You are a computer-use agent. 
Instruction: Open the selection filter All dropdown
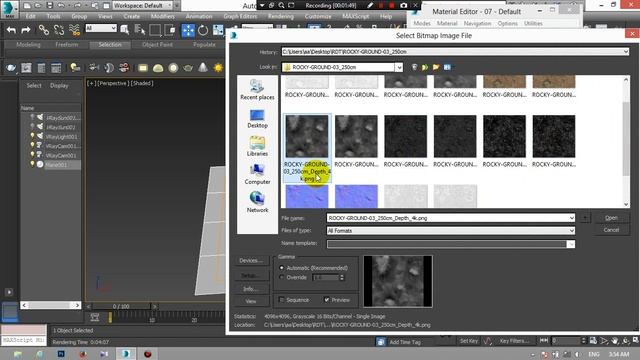101,28
